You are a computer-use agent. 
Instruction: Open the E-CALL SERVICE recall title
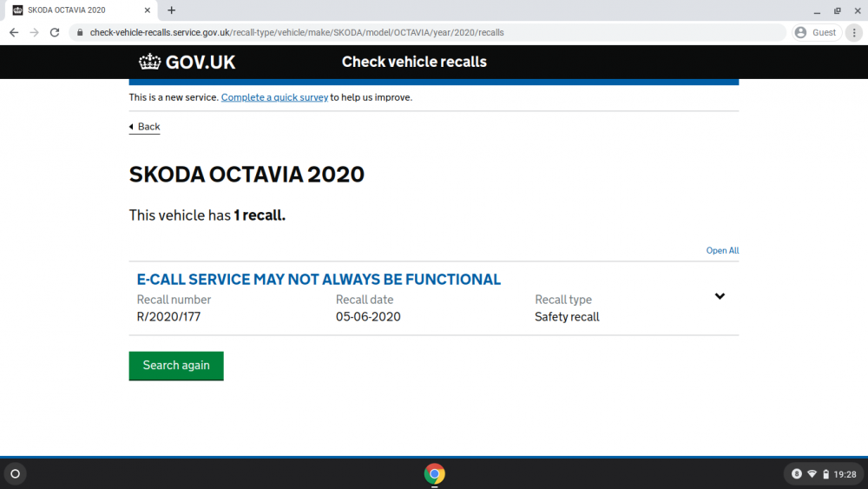[x=319, y=279]
